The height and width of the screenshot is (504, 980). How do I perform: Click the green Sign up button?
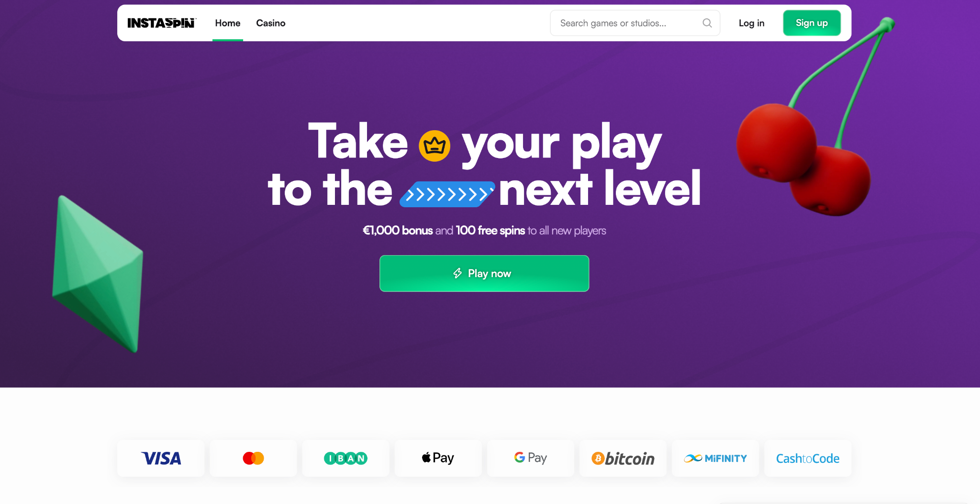812,23
